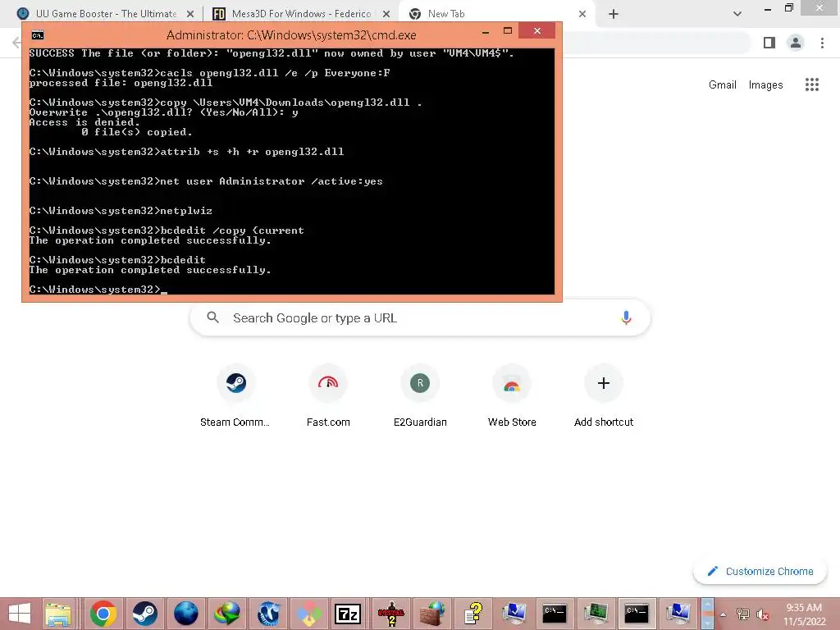Screen dimensions: 840x630
Task: Toggle Chrome side panel icon
Action: (x=769, y=43)
